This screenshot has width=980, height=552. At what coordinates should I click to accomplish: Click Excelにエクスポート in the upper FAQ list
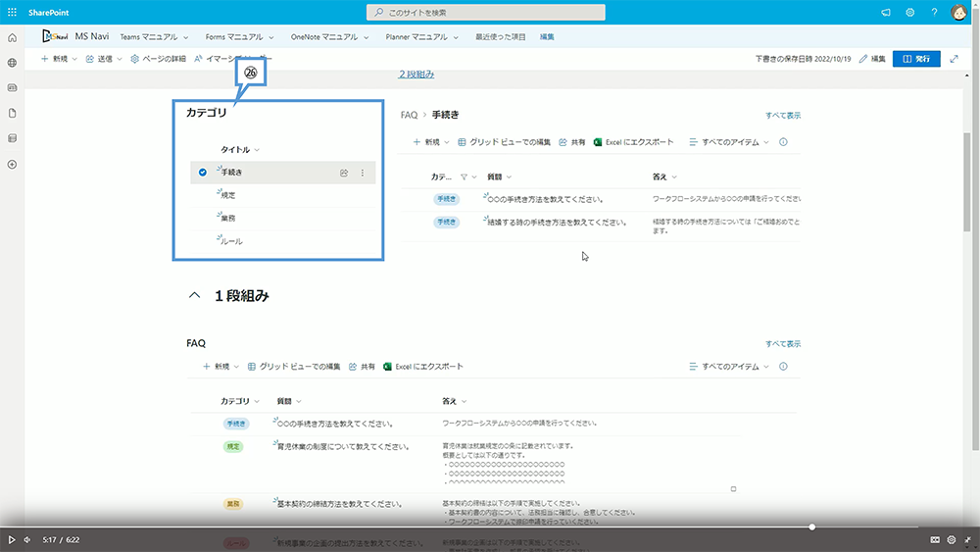(633, 142)
